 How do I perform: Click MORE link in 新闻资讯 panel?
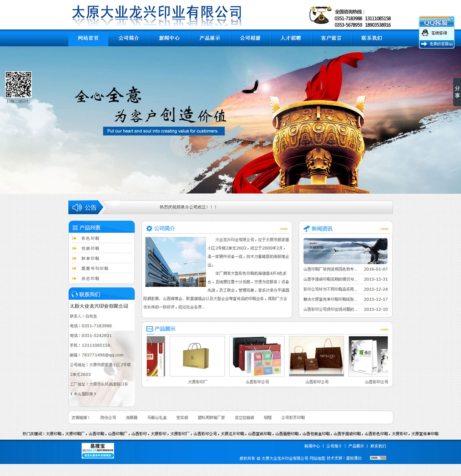(x=384, y=229)
